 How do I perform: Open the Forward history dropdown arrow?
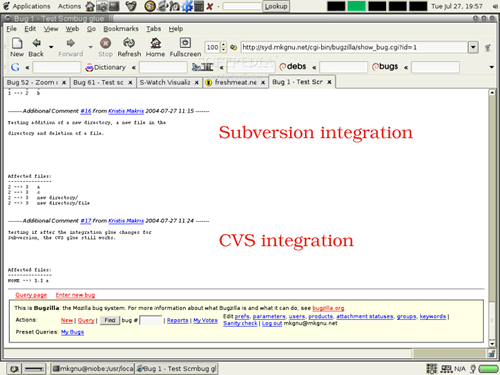pos(90,47)
